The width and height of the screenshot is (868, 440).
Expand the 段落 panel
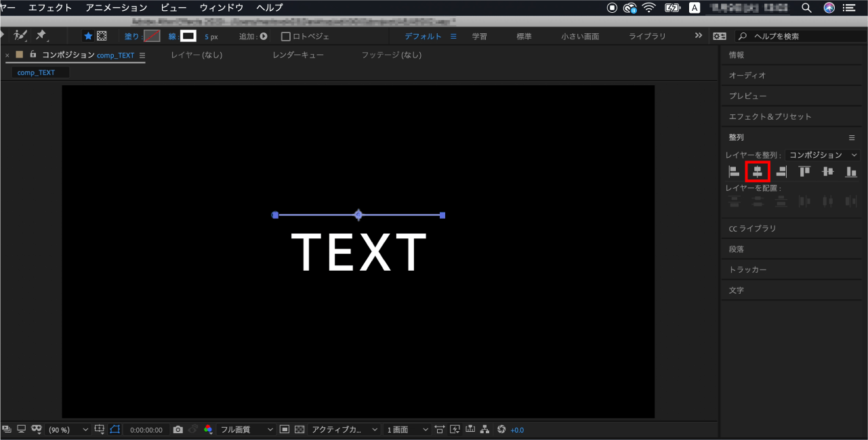click(x=790, y=249)
